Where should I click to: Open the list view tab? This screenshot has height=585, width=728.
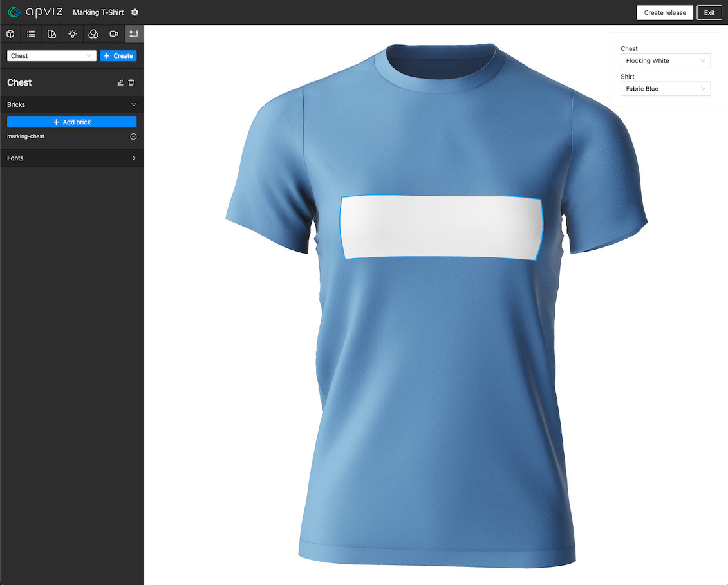click(31, 34)
